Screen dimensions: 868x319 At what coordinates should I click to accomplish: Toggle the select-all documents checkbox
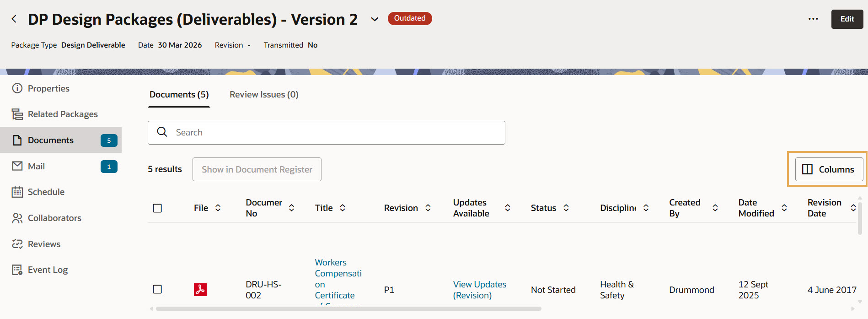click(157, 208)
